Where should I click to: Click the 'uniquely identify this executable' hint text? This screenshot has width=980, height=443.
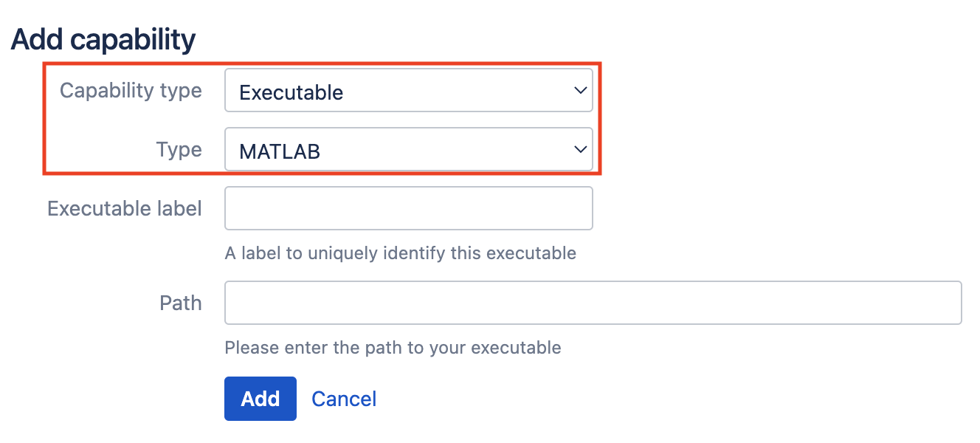tap(441, 253)
